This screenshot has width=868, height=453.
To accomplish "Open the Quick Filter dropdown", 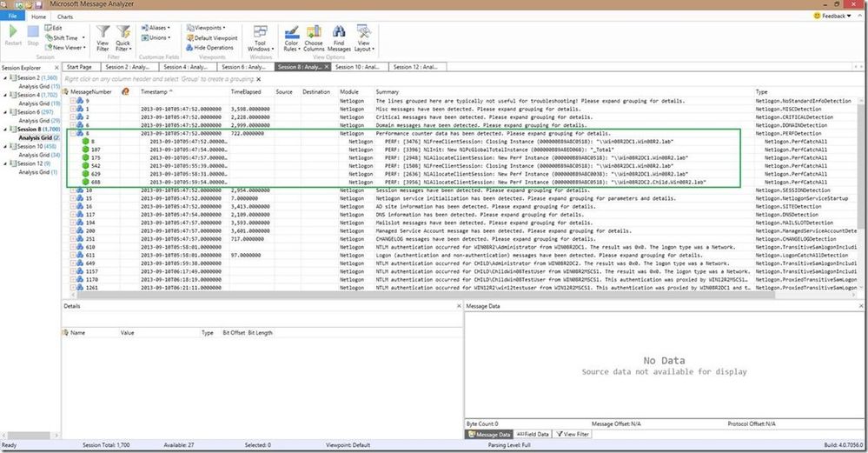I will tap(123, 38).
